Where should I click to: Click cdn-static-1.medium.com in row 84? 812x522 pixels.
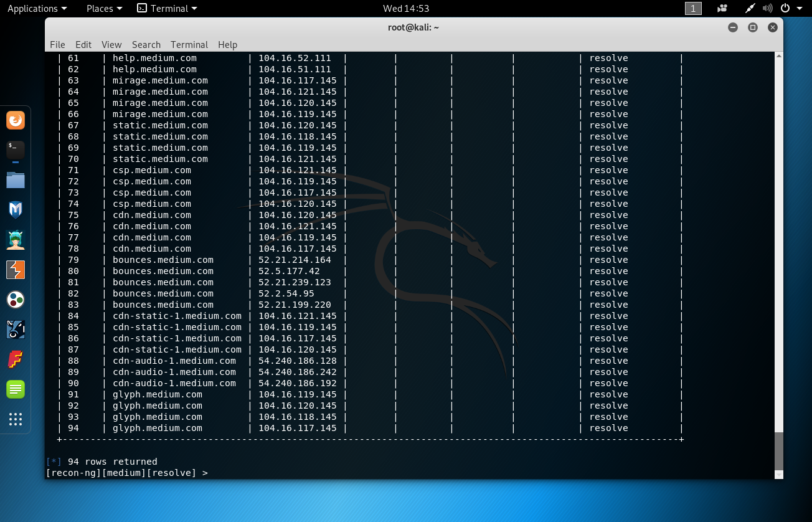coord(177,316)
